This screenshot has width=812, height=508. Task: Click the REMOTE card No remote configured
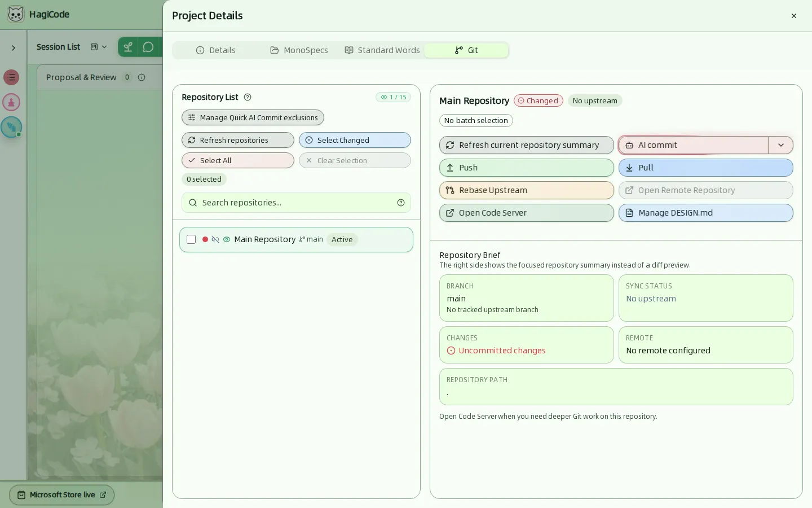pyautogui.click(x=706, y=345)
